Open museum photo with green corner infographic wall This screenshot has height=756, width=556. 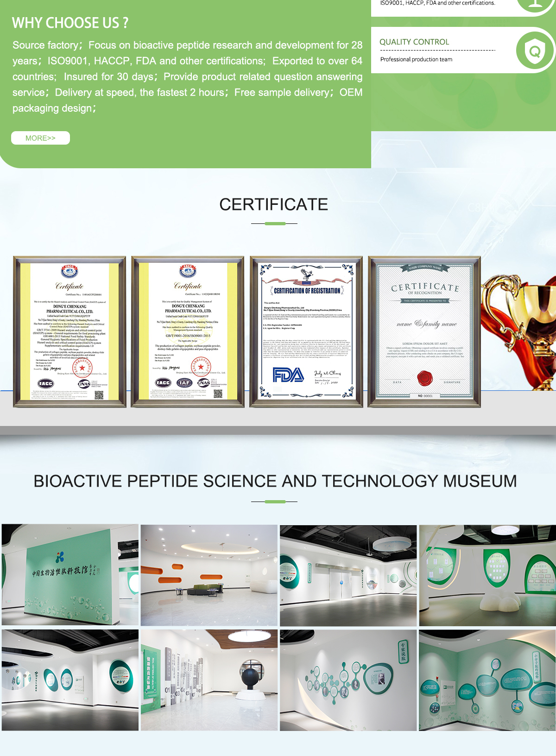click(x=487, y=680)
